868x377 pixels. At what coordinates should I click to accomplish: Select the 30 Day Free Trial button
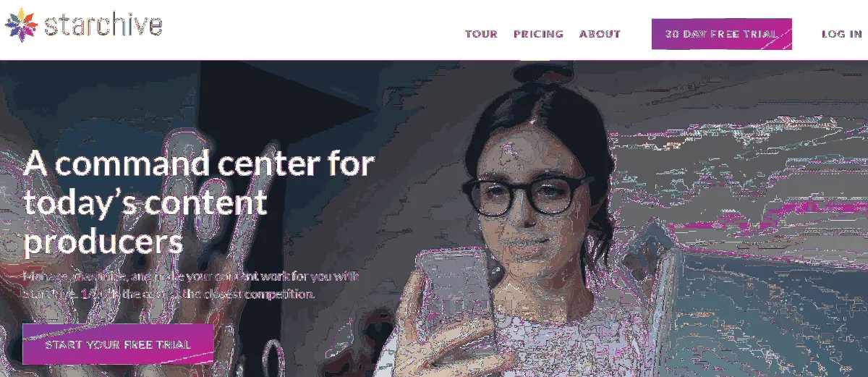721,34
